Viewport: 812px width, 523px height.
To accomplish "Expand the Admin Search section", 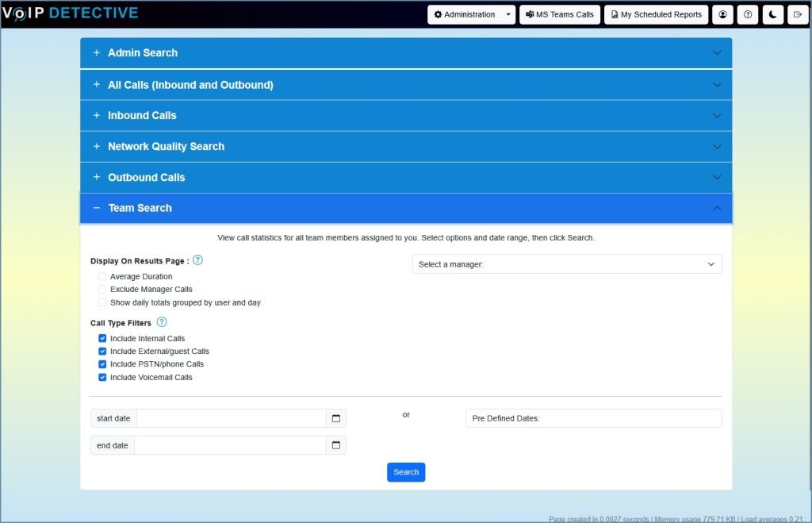I will tap(406, 53).
